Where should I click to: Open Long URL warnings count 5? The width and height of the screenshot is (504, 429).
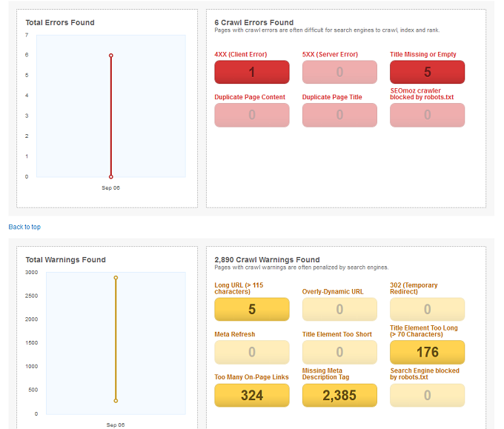252,309
